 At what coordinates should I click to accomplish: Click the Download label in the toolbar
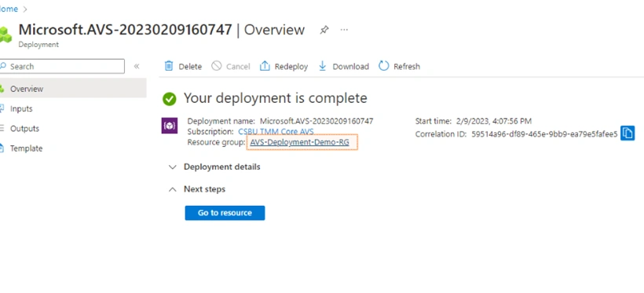coord(351,67)
